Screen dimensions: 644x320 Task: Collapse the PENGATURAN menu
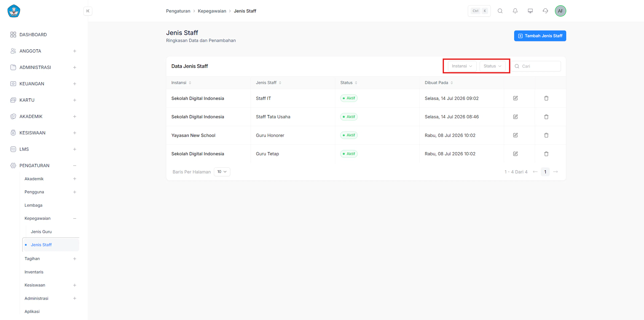point(74,165)
